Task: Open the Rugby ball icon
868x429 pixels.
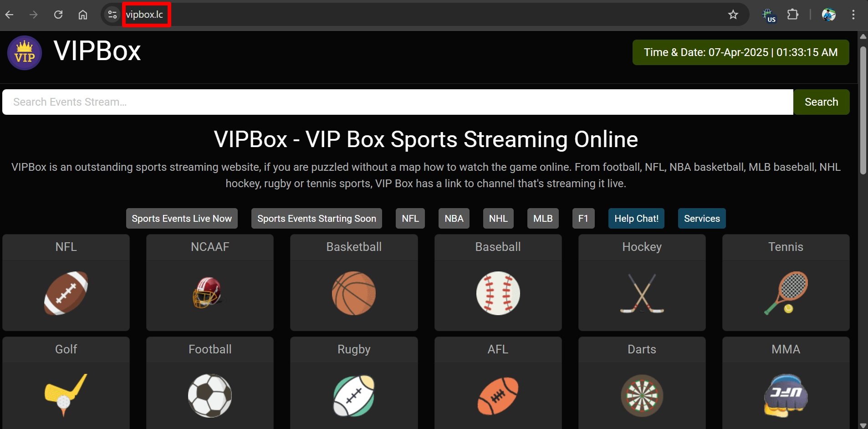Action: (354, 396)
